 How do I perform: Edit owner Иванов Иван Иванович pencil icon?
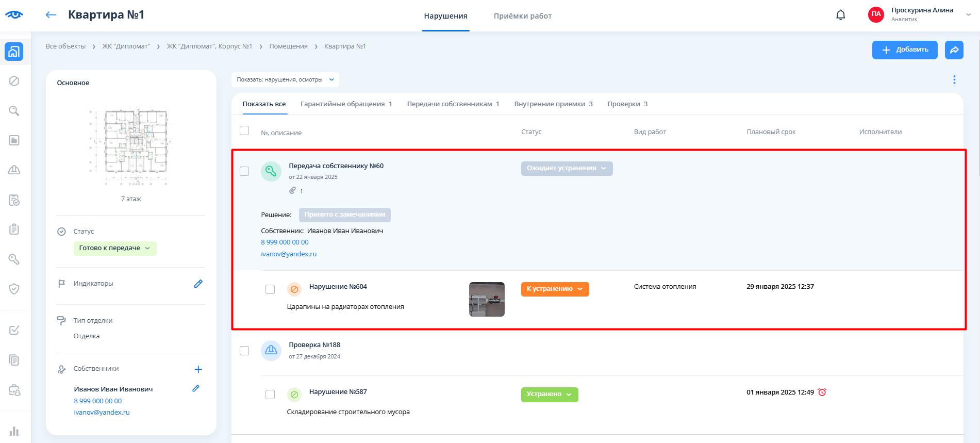point(196,389)
